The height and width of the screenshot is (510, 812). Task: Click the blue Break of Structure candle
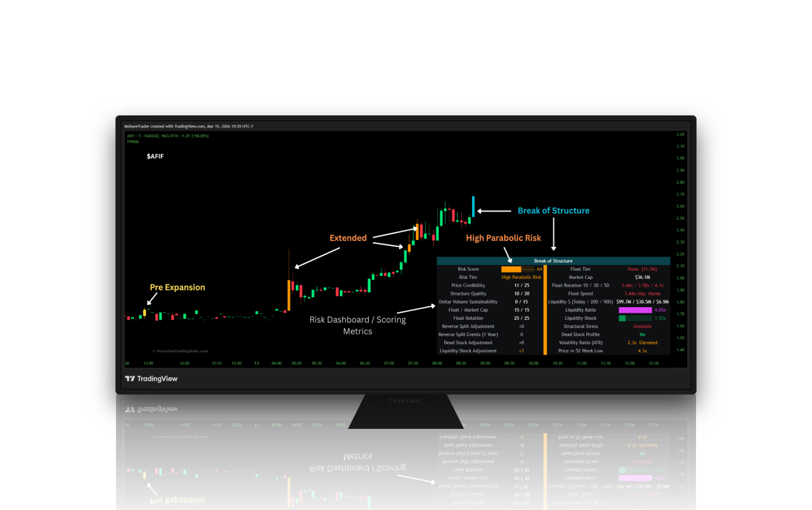(x=473, y=206)
